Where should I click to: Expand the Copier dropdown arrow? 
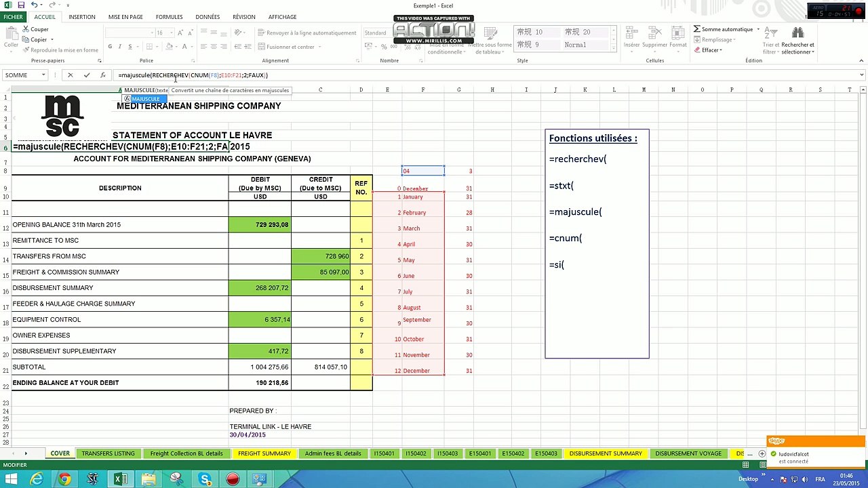coord(52,39)
